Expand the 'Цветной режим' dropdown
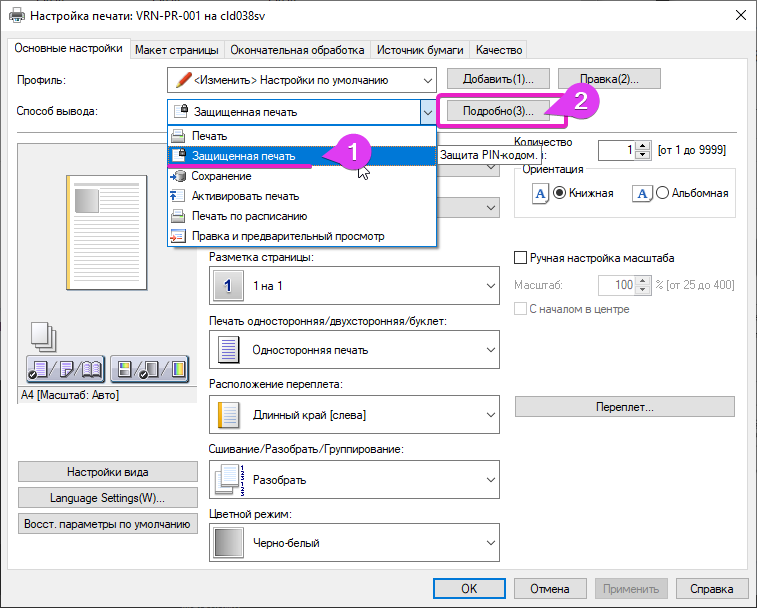The height and width of the screenshot is (608, 757). [490, 544]
